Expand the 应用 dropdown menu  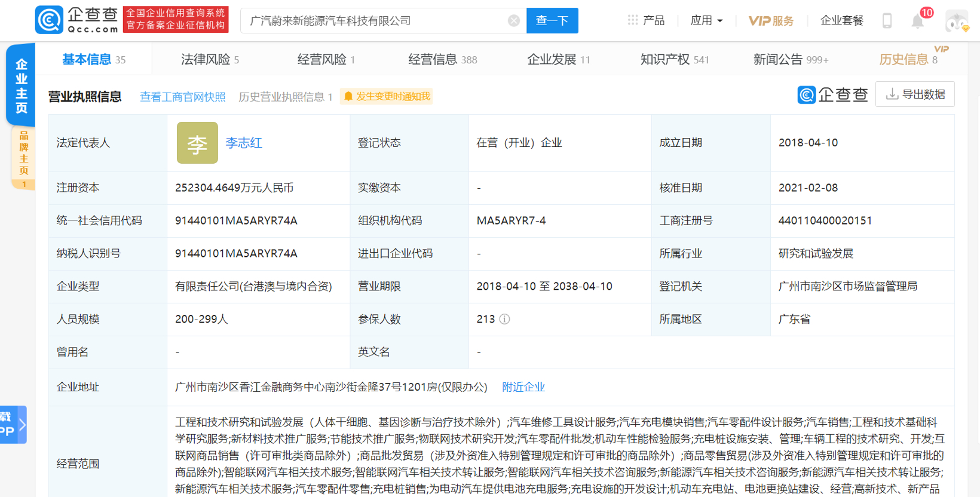(706, 20)
